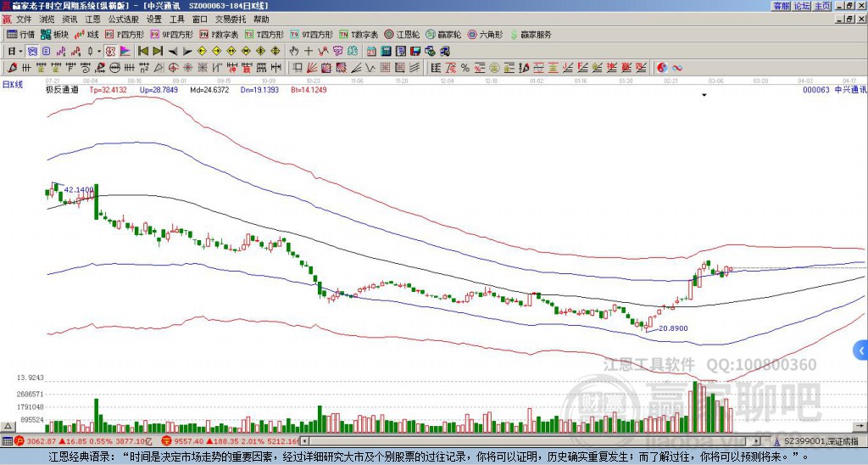The height and width of the screenshot is (465, 868).
Task: Click the 极反通道 indicator label
Action: click(x=62, y=89)
